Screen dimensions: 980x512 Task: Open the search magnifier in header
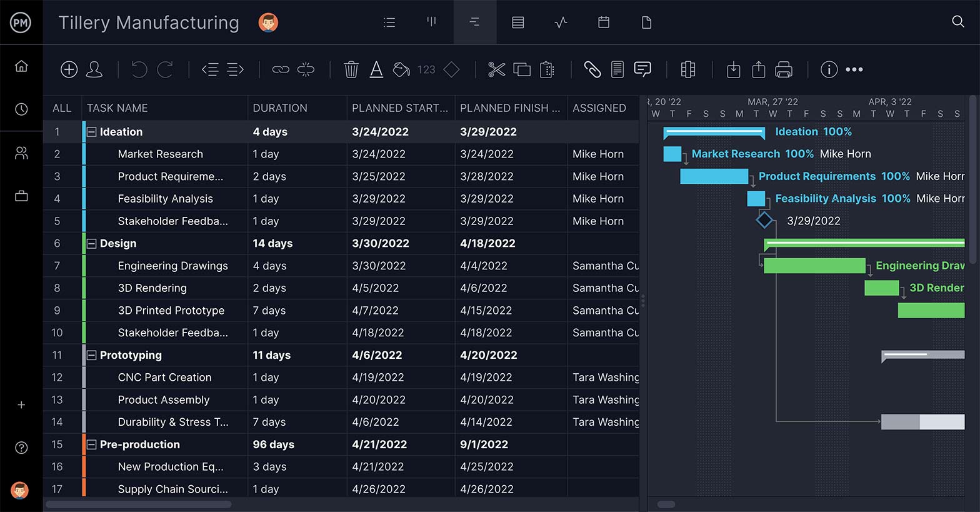[957, 22]
